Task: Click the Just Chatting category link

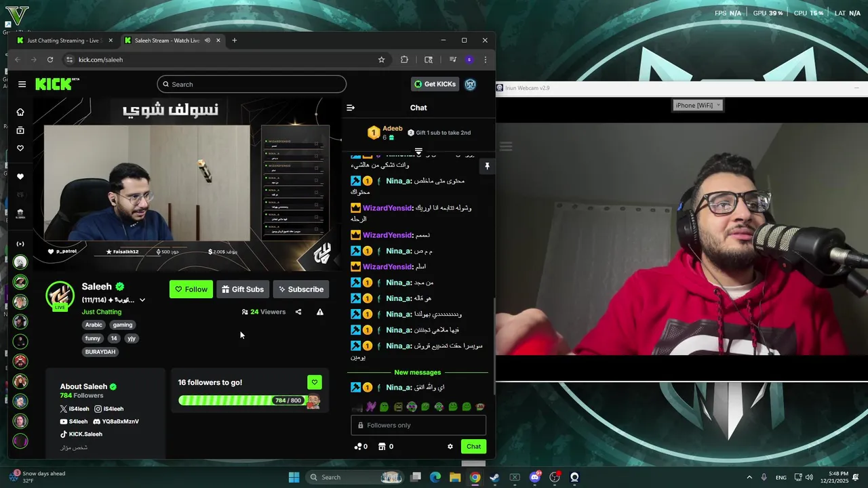Action: (x=102, y=312)
